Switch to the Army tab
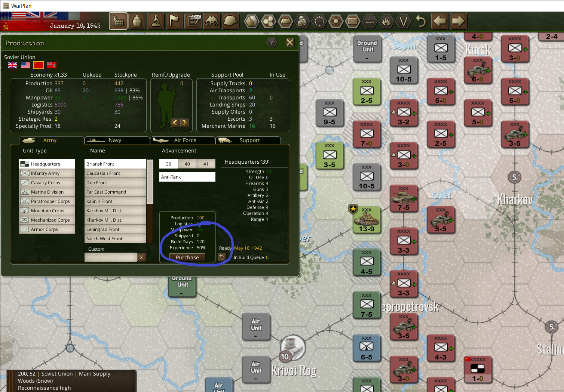Viewport: 564px width, 392px height. coord(51,140)
